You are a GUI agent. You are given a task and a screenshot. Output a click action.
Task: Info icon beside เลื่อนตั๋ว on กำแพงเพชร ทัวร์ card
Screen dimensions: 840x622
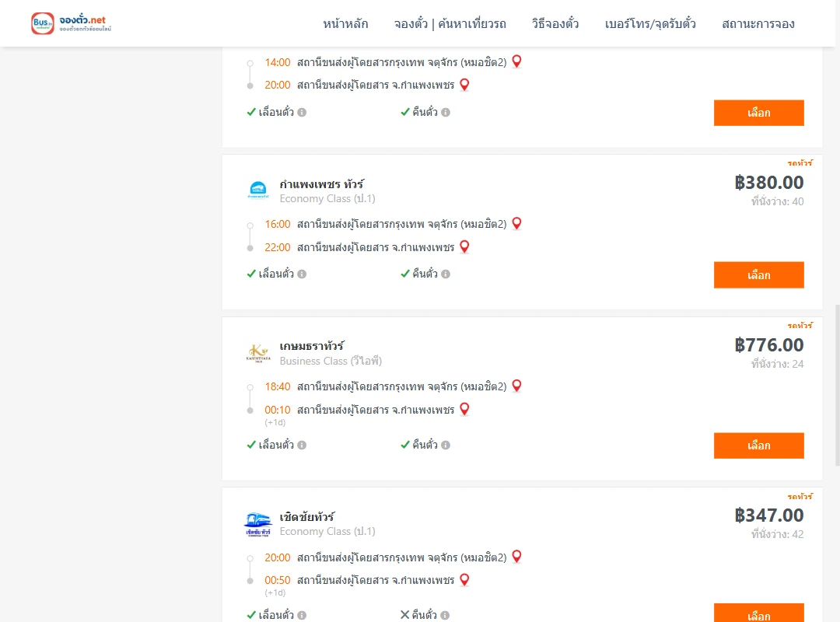pyautogui.click(x=302, y=274)
